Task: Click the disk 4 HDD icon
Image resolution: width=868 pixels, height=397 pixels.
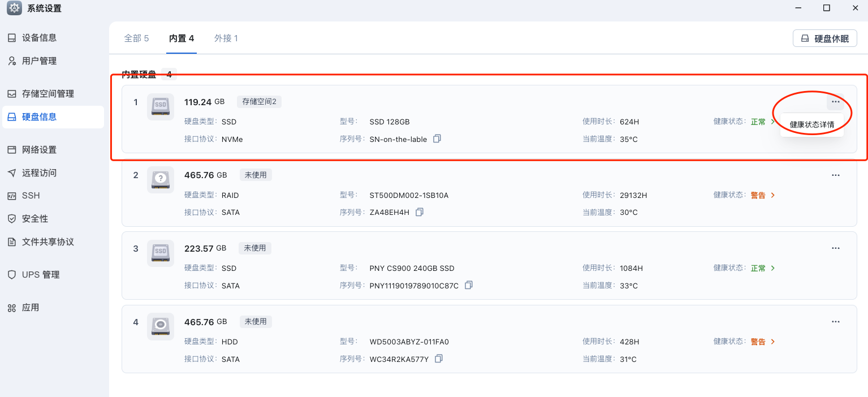Action: point(161,326)
